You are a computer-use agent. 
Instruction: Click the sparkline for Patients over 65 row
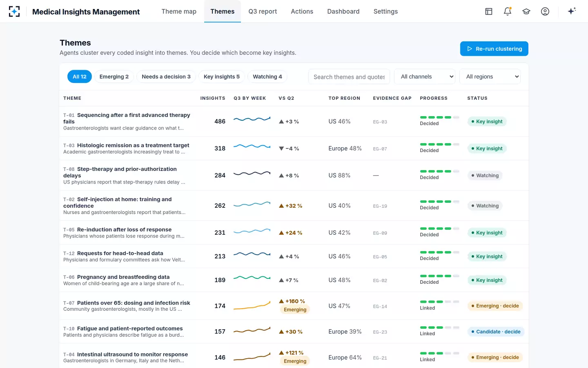[x=252, y=306]
